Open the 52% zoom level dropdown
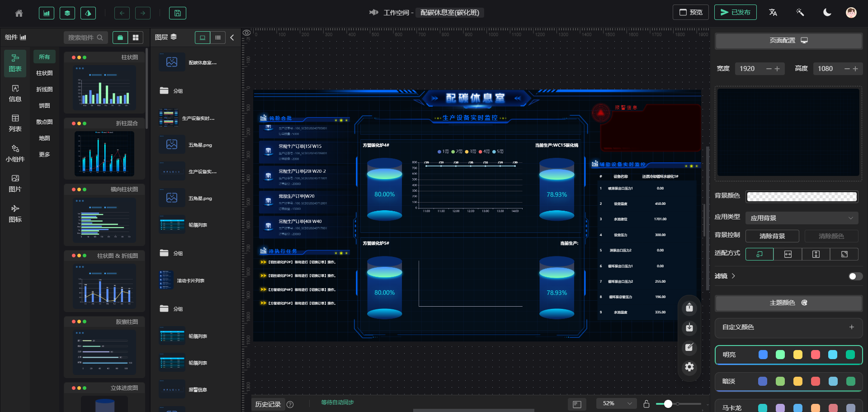The image size is (868, 412). tap(617, 403)
